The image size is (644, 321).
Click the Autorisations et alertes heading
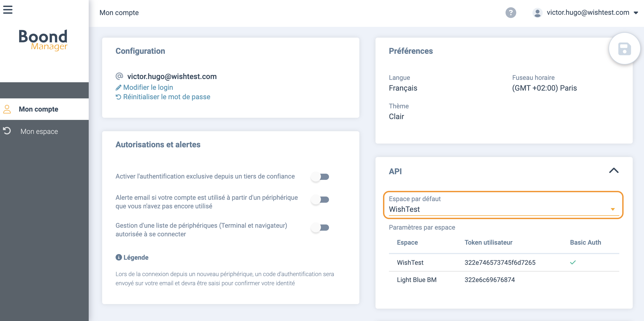[158, 145]
